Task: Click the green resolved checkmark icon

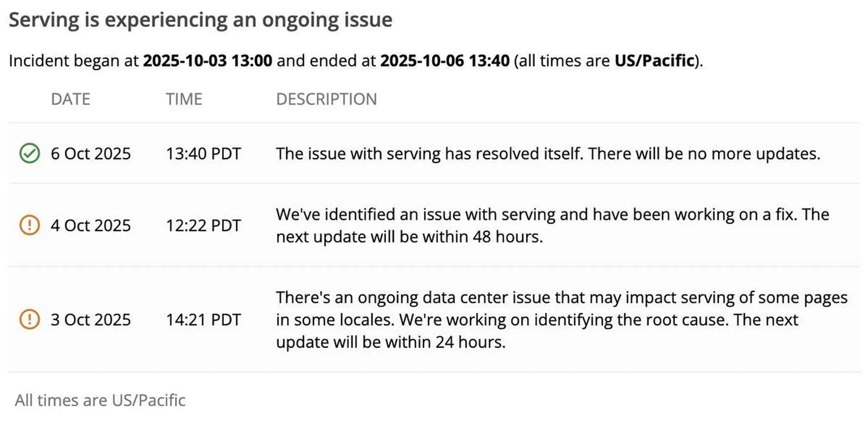Action: pyautogui.click(x=30, y=153)
